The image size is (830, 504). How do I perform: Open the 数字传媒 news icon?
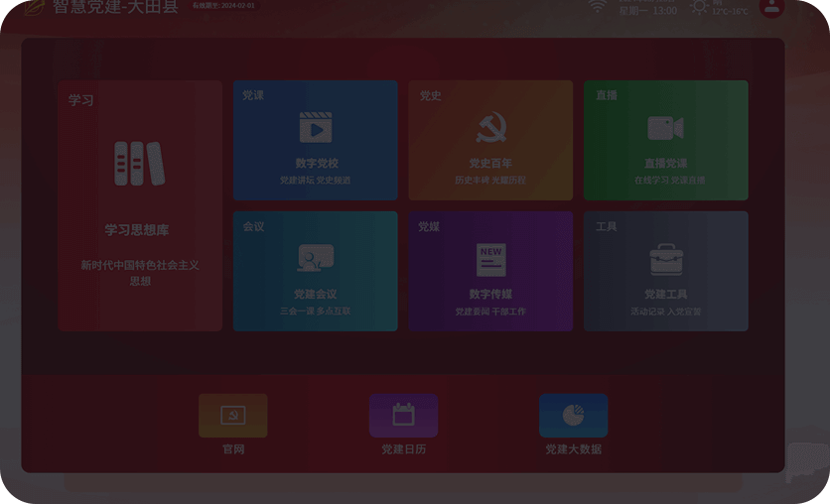click(x=490, y=259)
